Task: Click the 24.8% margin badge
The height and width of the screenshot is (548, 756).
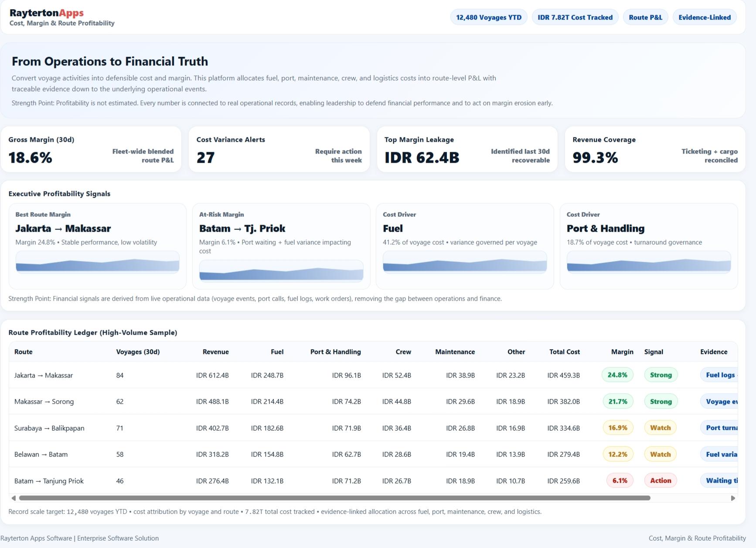Action: coord(617,375)
